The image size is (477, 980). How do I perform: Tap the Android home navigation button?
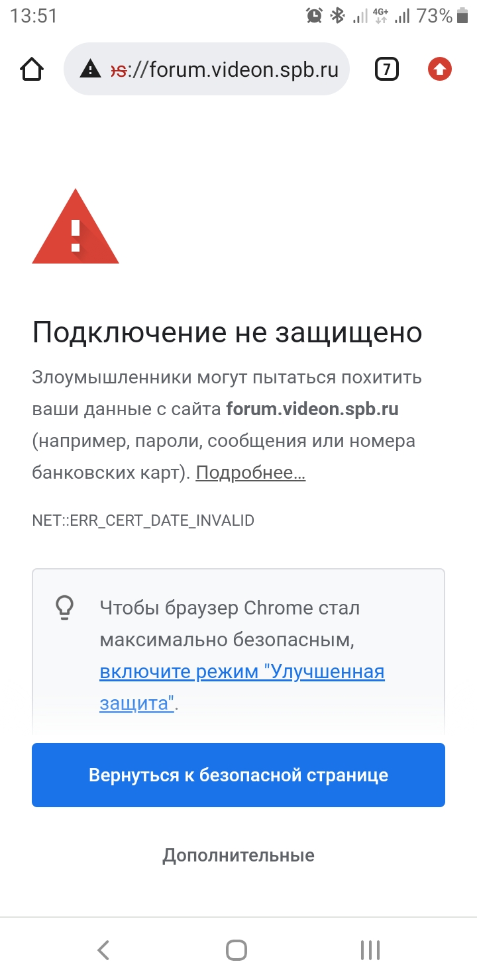pos(237,950)
